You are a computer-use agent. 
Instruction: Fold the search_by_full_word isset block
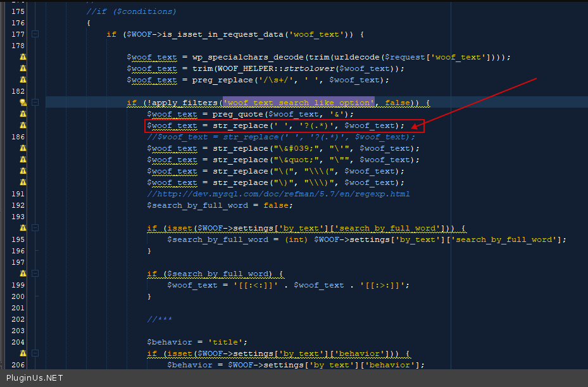[35, 228]
